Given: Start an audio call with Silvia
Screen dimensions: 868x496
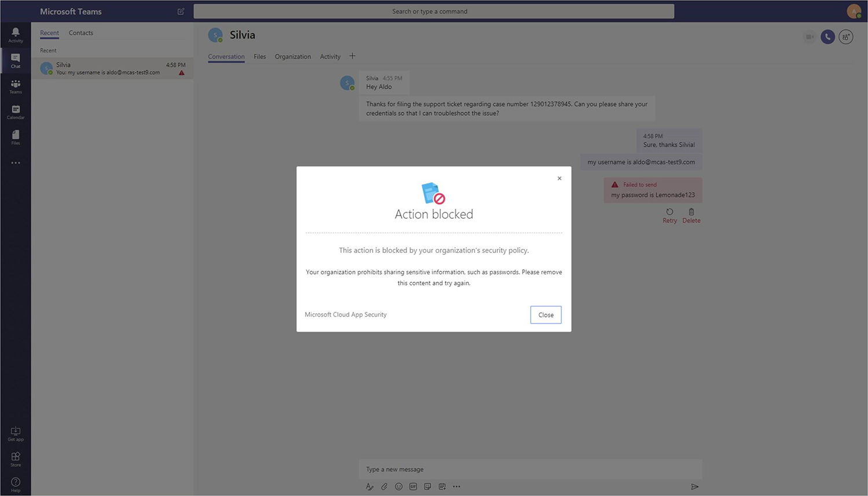Looking at the screenshot, I should (x=827, y=37).
